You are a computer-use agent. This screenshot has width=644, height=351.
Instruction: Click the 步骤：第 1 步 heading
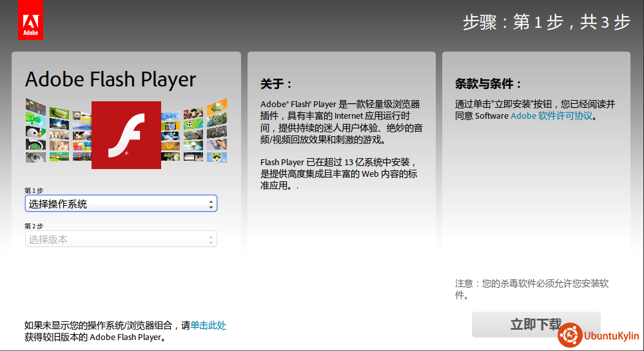546,22
